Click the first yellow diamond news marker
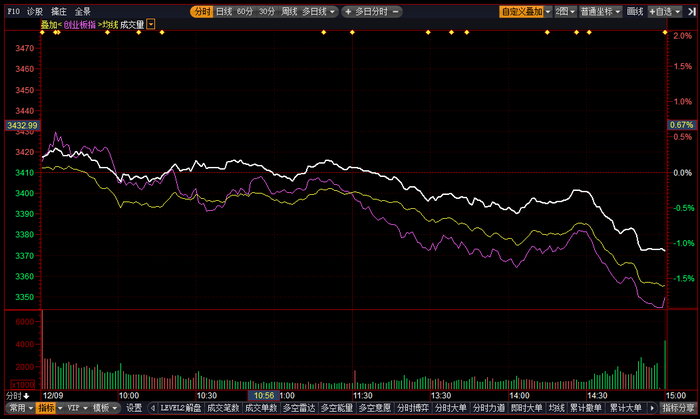 click(x=42, y=32)
